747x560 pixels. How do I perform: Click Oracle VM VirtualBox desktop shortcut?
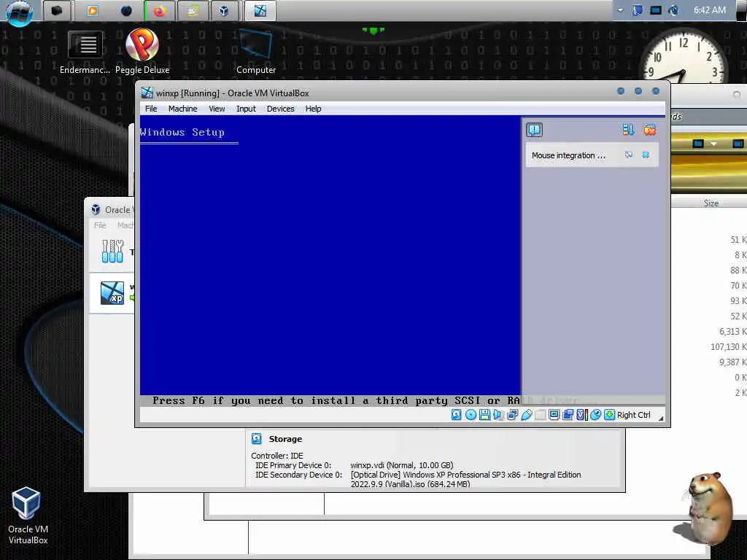27,516
